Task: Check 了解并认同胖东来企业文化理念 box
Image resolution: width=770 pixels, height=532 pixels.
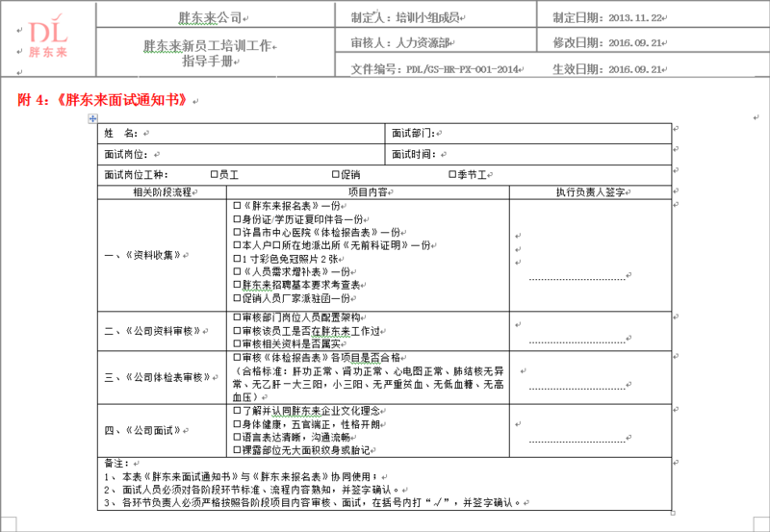Action: coord(237,410)
